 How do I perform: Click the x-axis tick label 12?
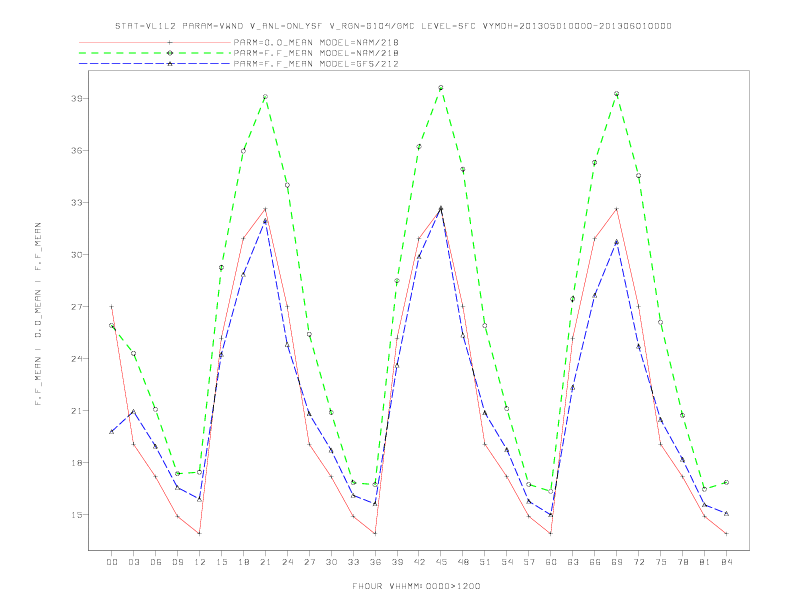(x=200, y=562)
